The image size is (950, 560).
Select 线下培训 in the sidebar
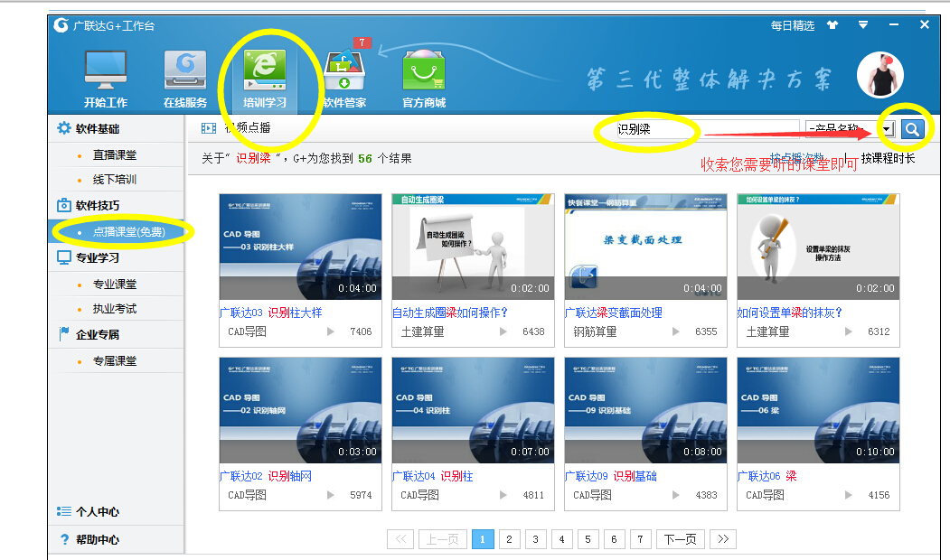tap(115, 179)
